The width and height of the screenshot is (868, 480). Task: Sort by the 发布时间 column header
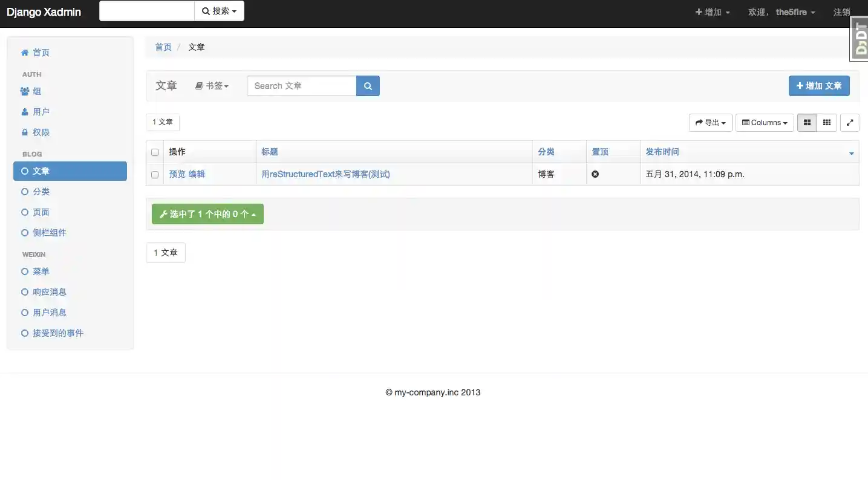662,152
